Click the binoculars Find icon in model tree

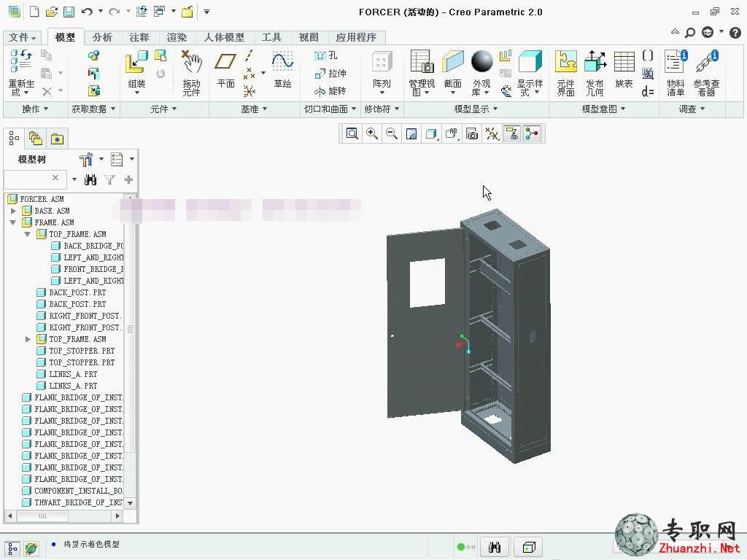pyautogui.click(x=90, y=179)
